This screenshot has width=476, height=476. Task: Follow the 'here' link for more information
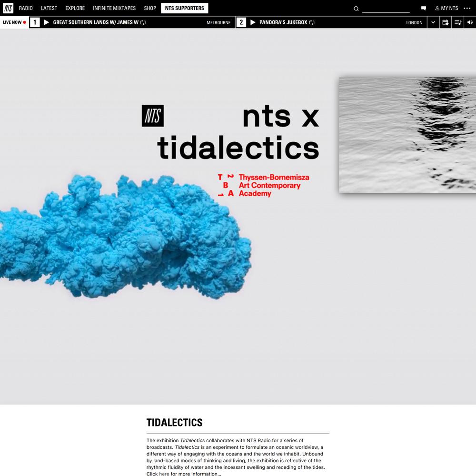point(164,474)
